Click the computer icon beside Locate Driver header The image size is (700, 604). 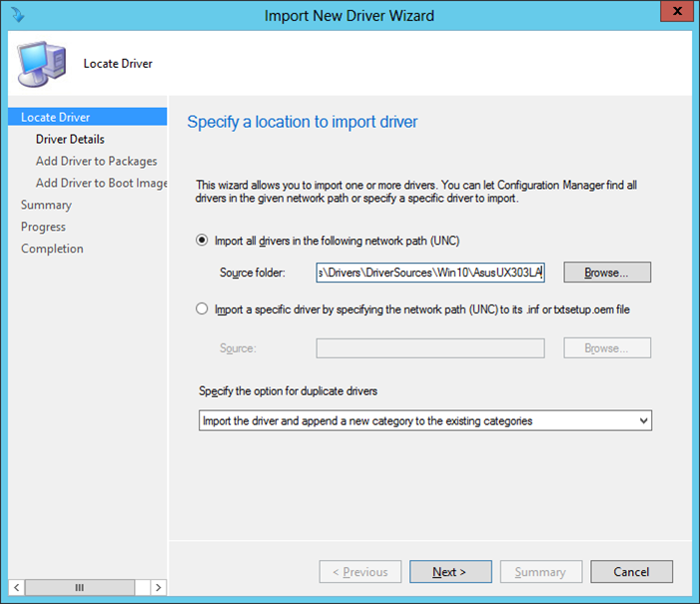point(41,63)
